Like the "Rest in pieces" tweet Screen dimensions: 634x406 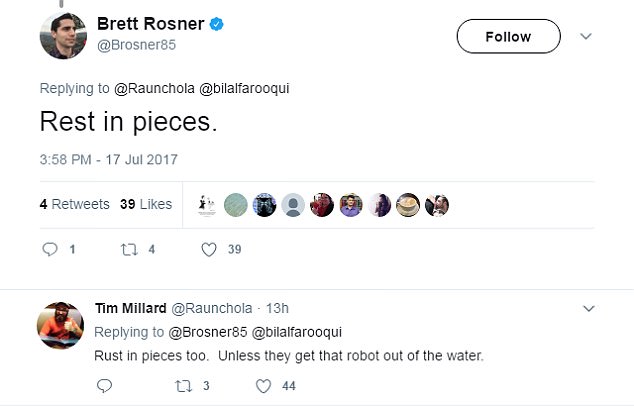tap(209, 250)
